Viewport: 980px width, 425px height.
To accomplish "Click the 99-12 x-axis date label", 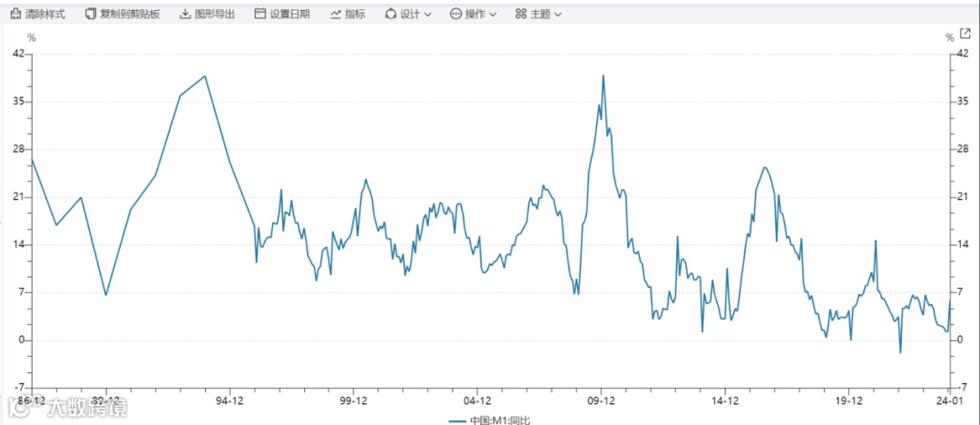I will coord(354,400).
